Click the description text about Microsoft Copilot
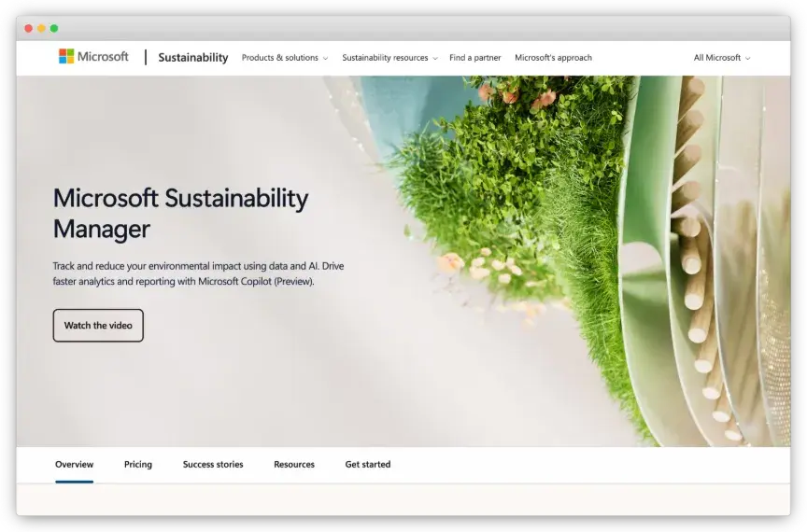Viewport: 807px width, 532px height. 198,273
